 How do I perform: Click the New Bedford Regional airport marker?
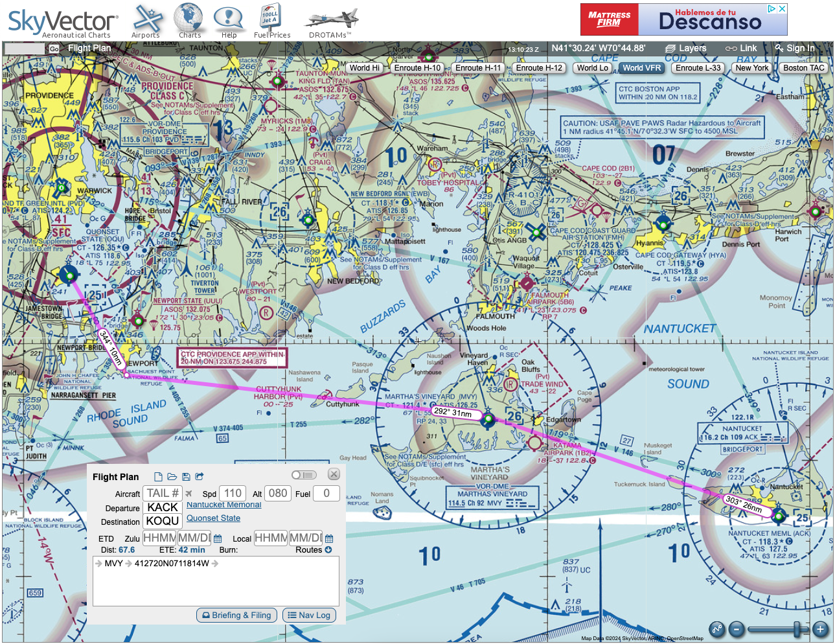[308, 220]
